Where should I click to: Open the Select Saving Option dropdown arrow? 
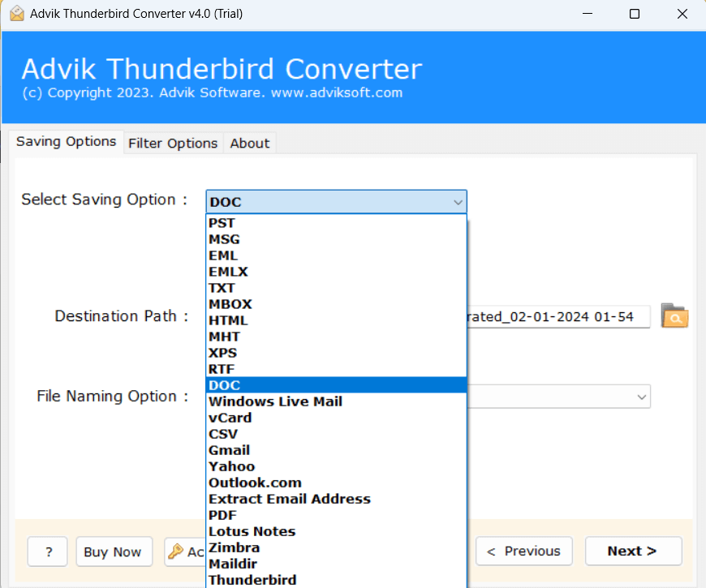pyautogui.click(x=458, y=202)
